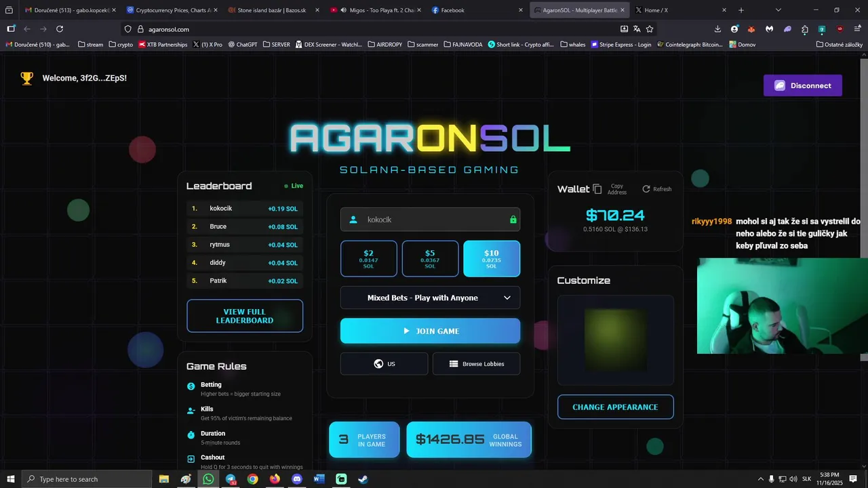
Task: Select the $10 bet option
Action: tap(492, 259)
